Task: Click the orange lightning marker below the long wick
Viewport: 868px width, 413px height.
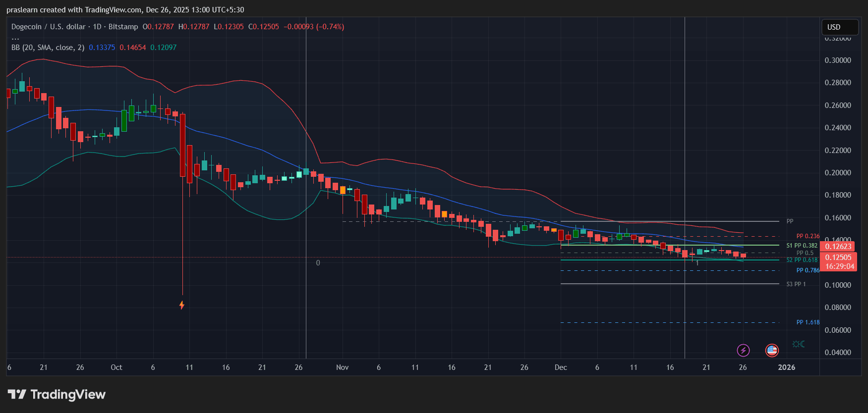Action: [x=182, y=305]
